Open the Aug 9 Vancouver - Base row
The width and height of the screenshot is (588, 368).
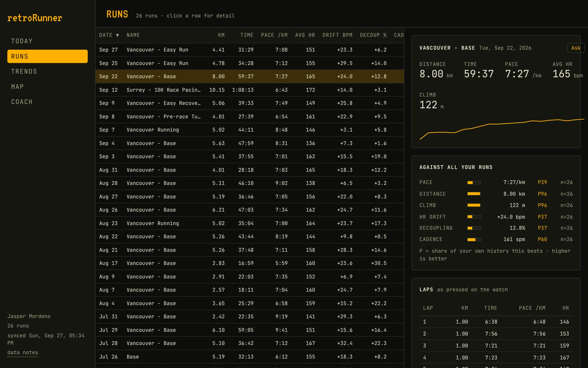[250, 277]
